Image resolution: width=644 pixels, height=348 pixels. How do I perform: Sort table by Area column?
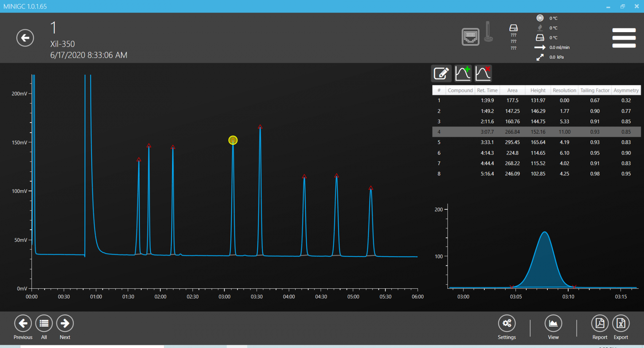512,90
